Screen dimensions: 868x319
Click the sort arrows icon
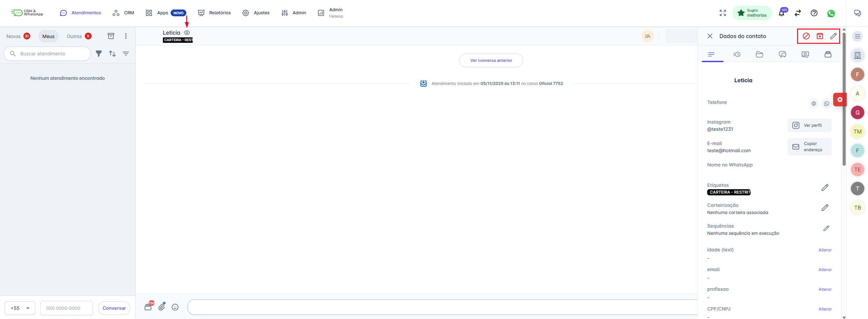point(112,54)
